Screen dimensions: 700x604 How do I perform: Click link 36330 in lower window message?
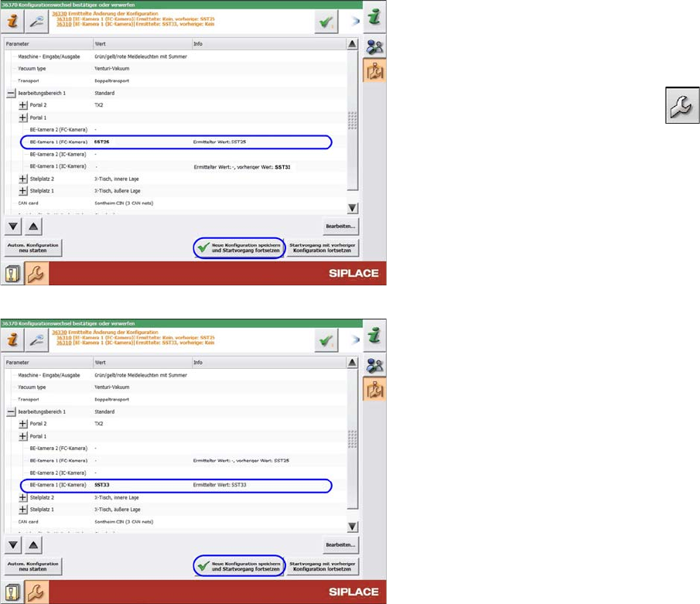(60, 333)
